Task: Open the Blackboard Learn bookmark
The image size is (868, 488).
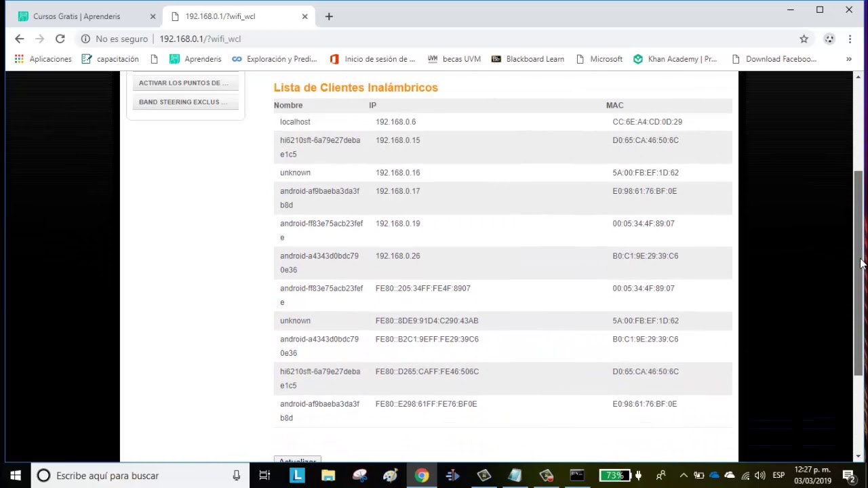Action: coord(528,59)
